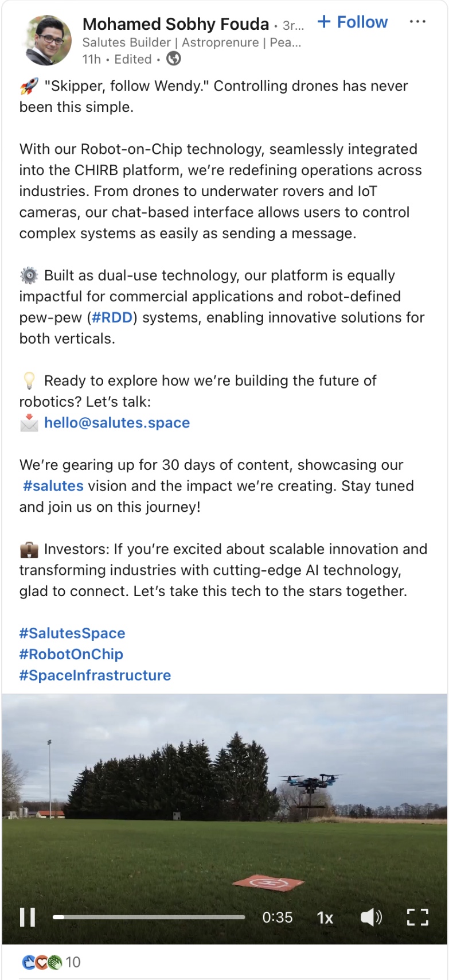
Task: Email hello@salutes.space link
Action: point(117,423)
